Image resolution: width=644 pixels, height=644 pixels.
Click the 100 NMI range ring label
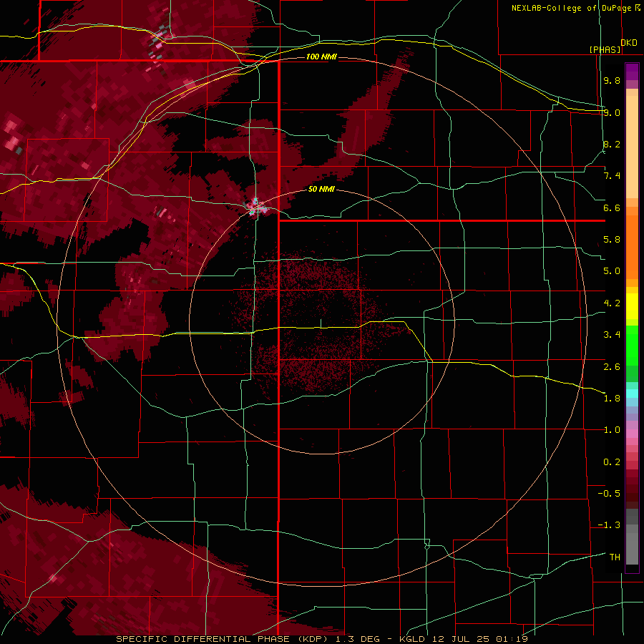321,57
